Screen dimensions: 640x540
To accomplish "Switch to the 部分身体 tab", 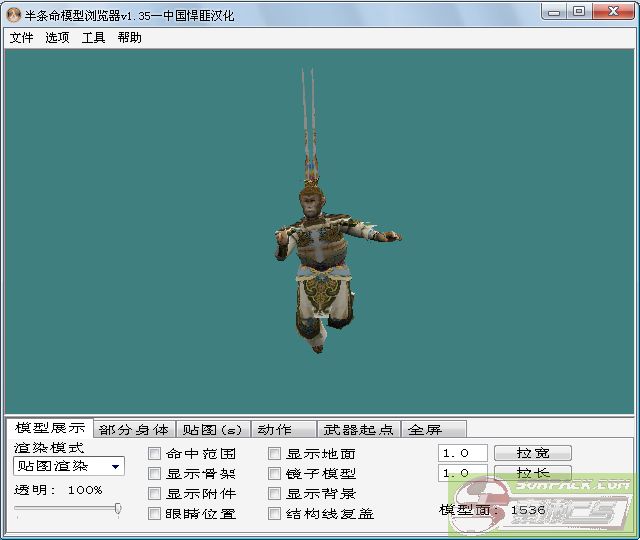I will pyautogui.click(x=134, y=430).
